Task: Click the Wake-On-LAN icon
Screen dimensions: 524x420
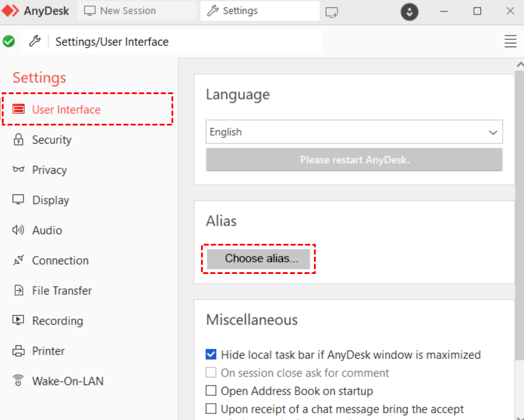Action: pyautogui.click(x=19, y=381)
